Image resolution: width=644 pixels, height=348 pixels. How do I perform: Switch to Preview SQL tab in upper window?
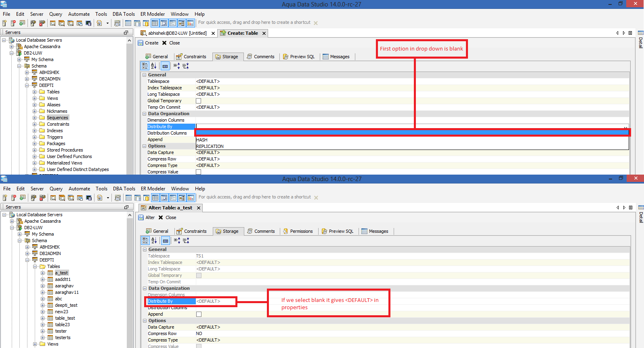(x=299, y=57)
